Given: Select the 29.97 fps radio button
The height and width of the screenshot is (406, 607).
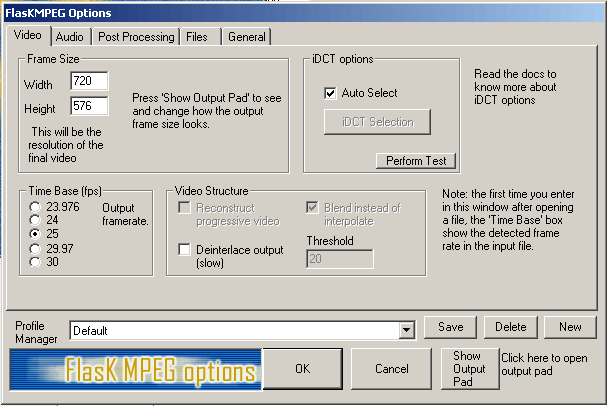Looking at the screenshot, I should tap(35, 248).
